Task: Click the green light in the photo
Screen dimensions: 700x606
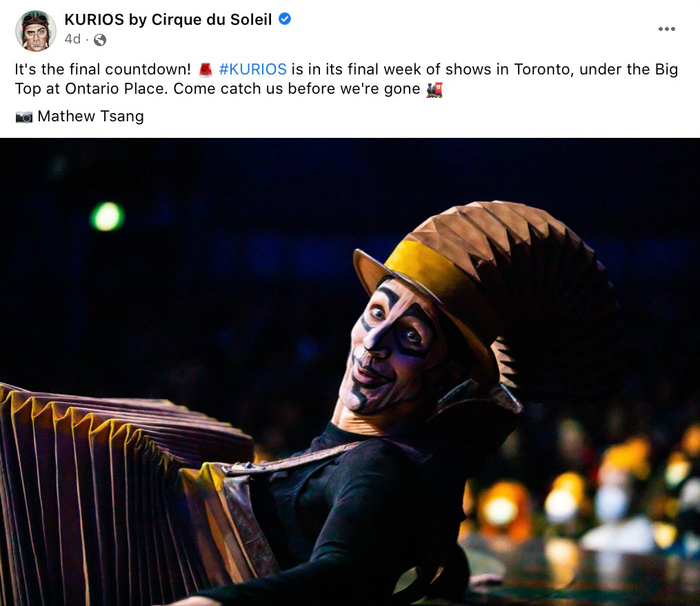Action: click(x=107, y=216)
